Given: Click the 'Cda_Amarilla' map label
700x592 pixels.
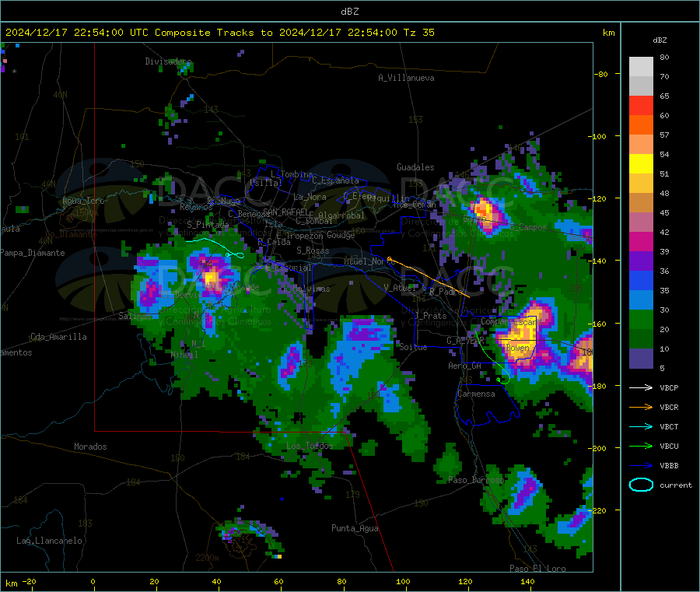Looking at the screenshot, I should pos(58,337).
